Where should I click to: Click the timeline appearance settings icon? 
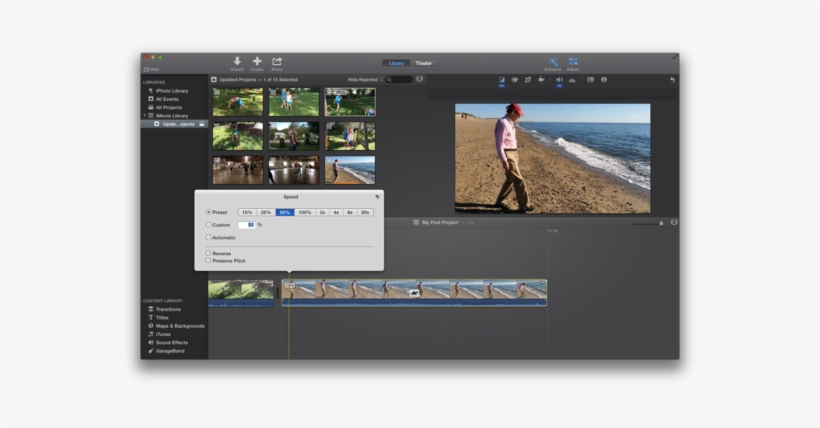[674, 222]
